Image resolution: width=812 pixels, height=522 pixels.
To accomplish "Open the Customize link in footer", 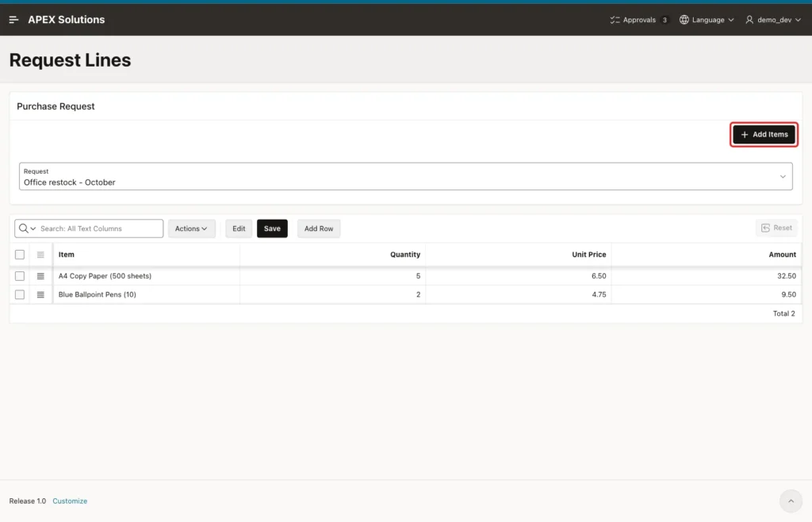I will pos(70,501).
